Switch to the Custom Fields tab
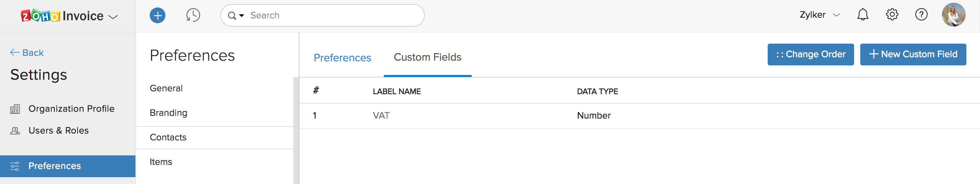 (427, 57)
